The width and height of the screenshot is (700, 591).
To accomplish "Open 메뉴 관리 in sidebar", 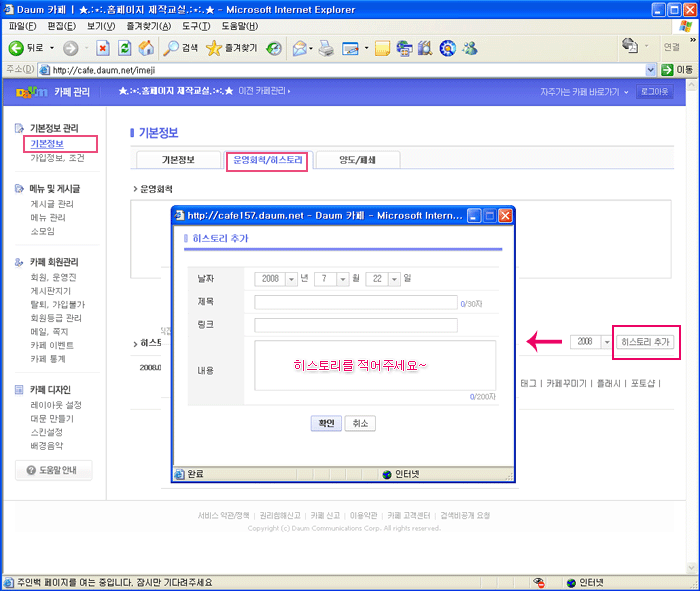I will tap(48, 217).
